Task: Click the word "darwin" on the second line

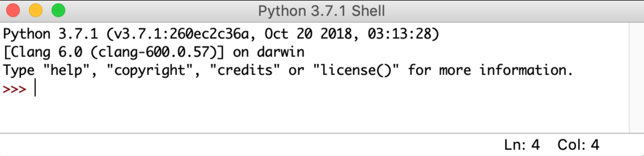Action: (281, 52)
